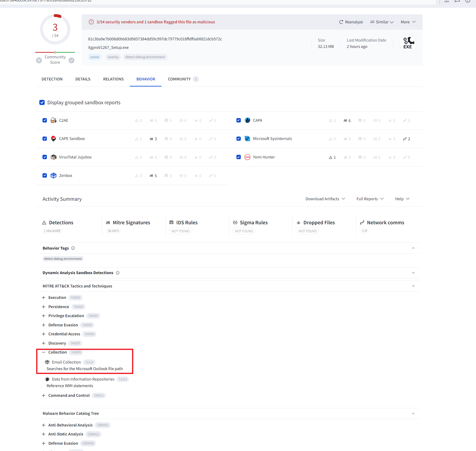Click the Yomi Hunter logo icon
Viewport: 476px width, 451px height.
247,157
